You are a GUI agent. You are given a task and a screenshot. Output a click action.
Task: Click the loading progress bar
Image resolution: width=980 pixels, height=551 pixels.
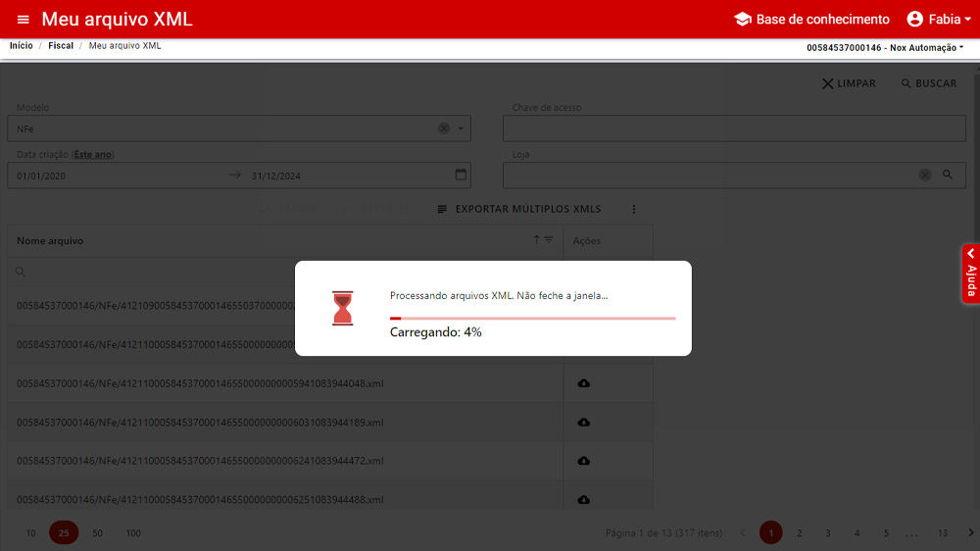[532, 319]
